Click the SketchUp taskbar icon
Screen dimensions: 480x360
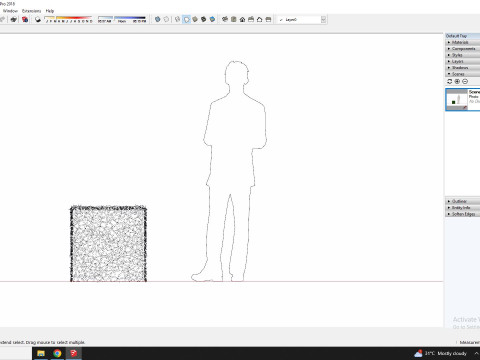pos(74,353)
